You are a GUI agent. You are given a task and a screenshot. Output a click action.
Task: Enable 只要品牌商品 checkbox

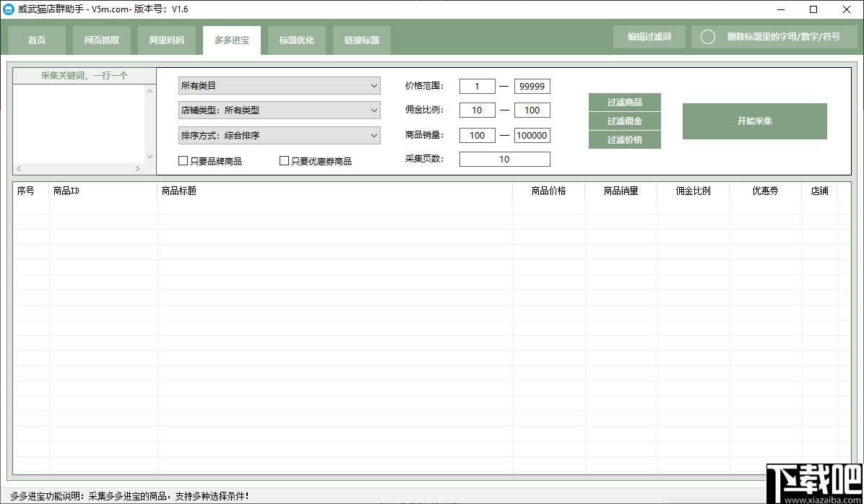[183, 161]
